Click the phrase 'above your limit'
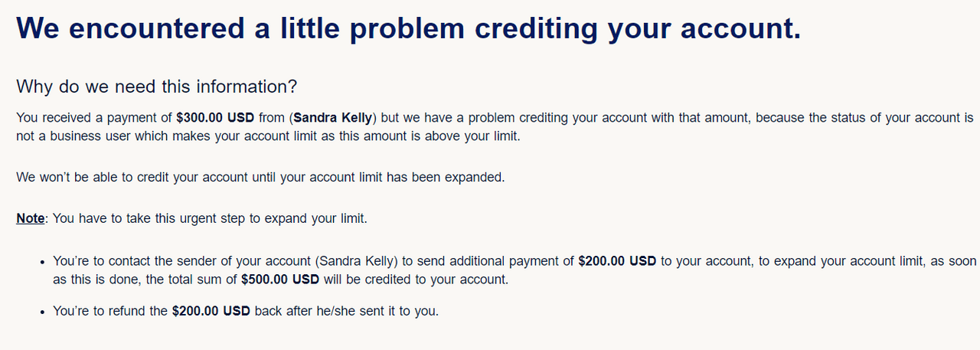The width and height of the screenshot is (980, 350). click(453, 136)
